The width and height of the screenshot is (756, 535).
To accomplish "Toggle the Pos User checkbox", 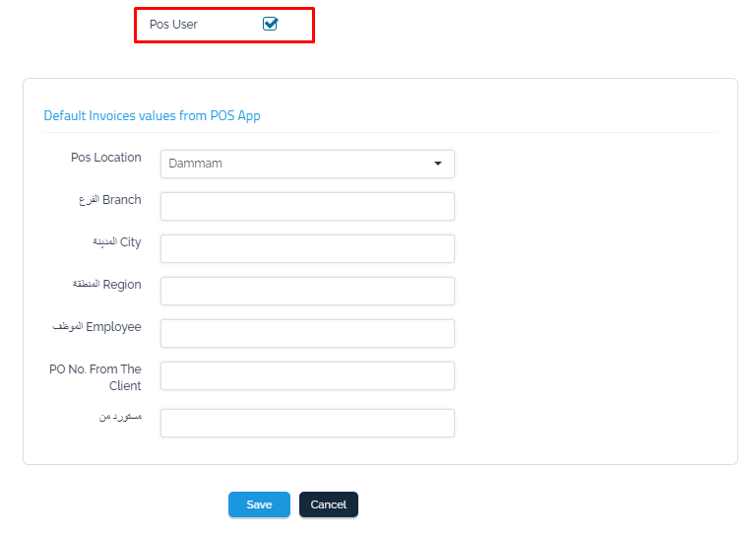I will pyautogui.click(x=270, y=25).
